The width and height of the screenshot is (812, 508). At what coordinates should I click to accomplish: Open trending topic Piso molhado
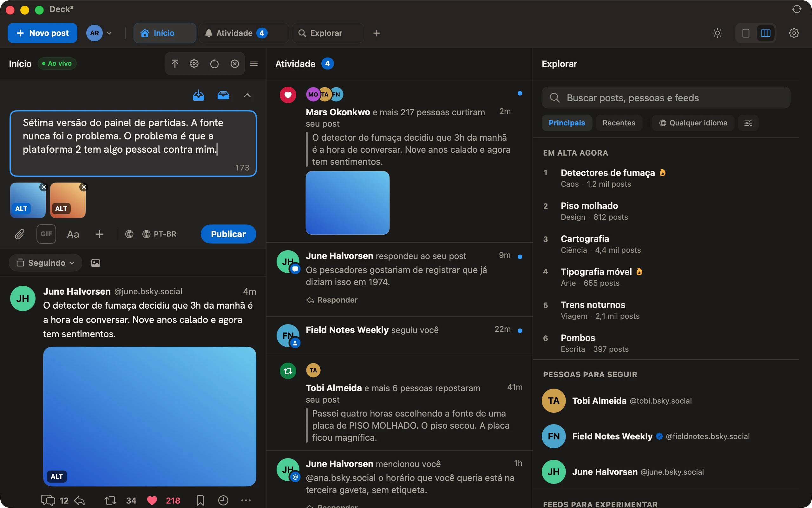click(x=666, y=211)
